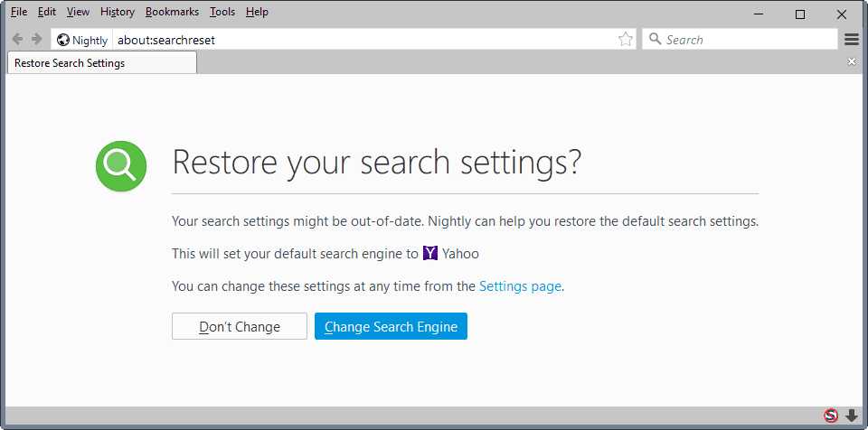Click the red S add-on icon in status bar
The image size is (868, 430).
(x=830, y=416)
